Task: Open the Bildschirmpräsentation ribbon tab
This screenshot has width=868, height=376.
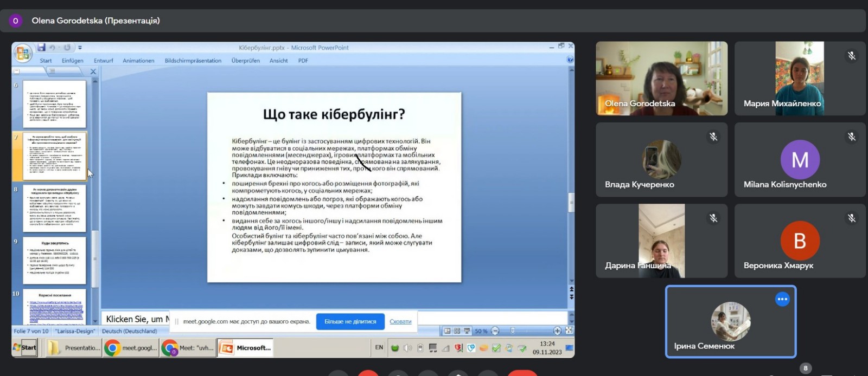Action: coord(193,61)
